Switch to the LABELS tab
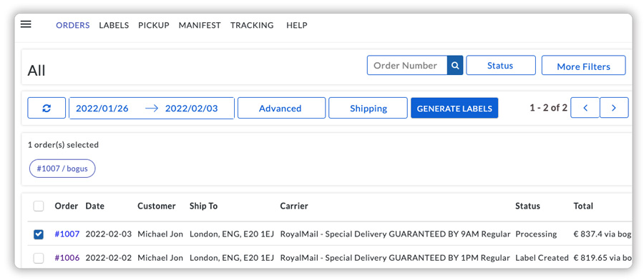This screenshot has height=280, width=644. click(x=114, y=25)
